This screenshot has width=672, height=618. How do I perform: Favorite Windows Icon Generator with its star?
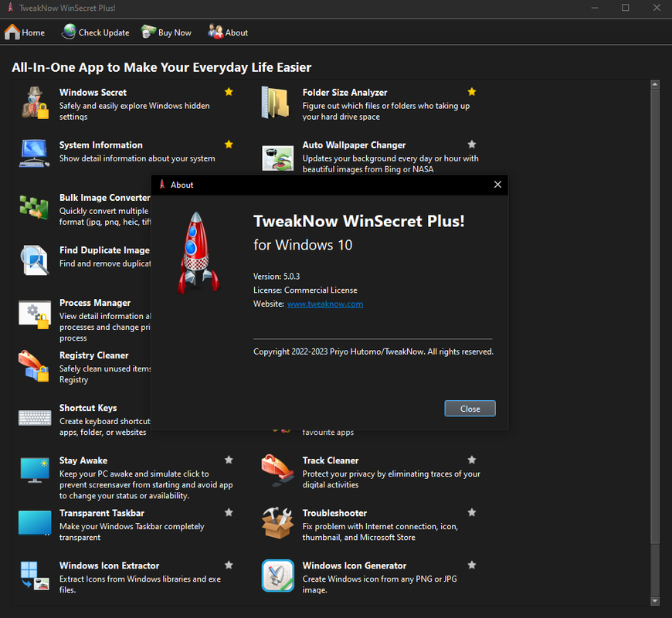[472, 565]
